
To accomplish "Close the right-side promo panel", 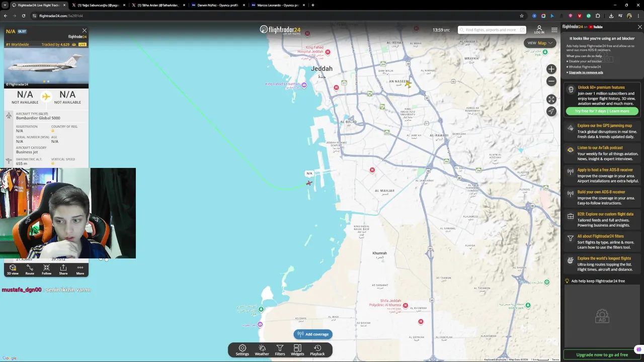I will [x=639, y=27].
